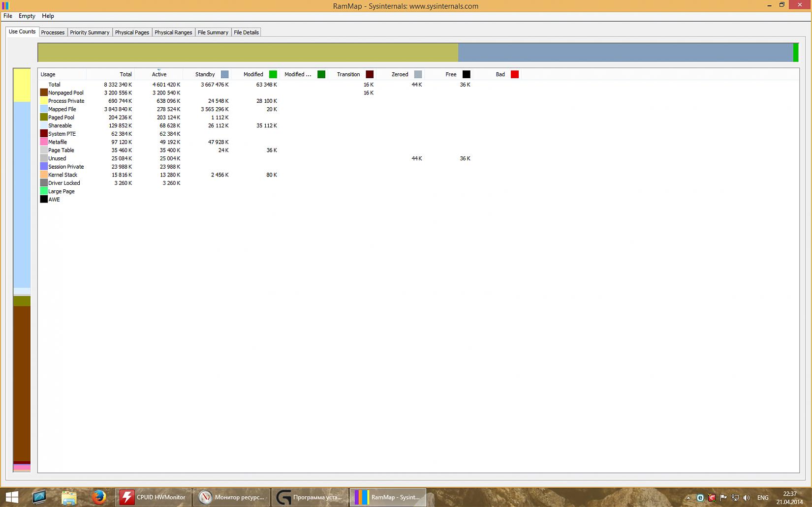Click the Metafile pink swatch
812x507 pixels.
pyautogui.click(x=44, y=142)
